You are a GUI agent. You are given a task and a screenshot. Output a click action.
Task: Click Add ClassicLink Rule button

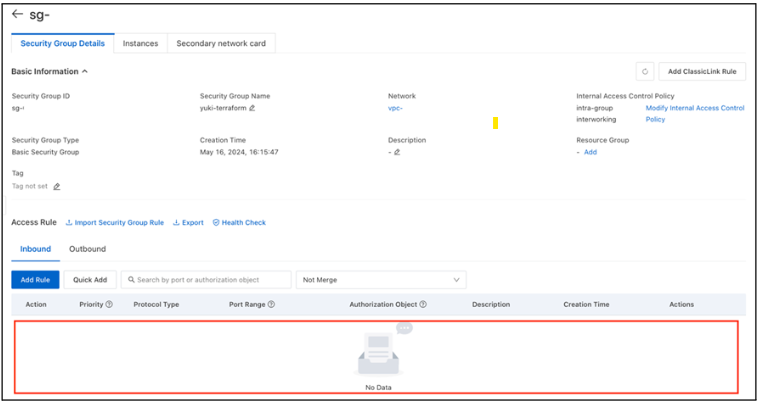(702, 72)
